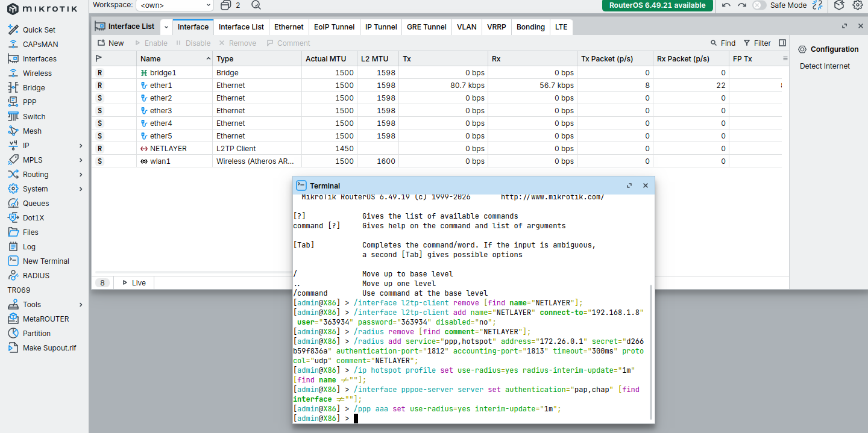Switch to the VLAN tab
The width and height of the screenshot is (868, 433).
467,27
